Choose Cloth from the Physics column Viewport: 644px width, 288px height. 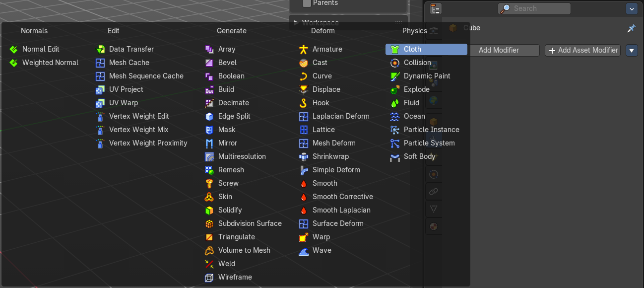(426, 49)
